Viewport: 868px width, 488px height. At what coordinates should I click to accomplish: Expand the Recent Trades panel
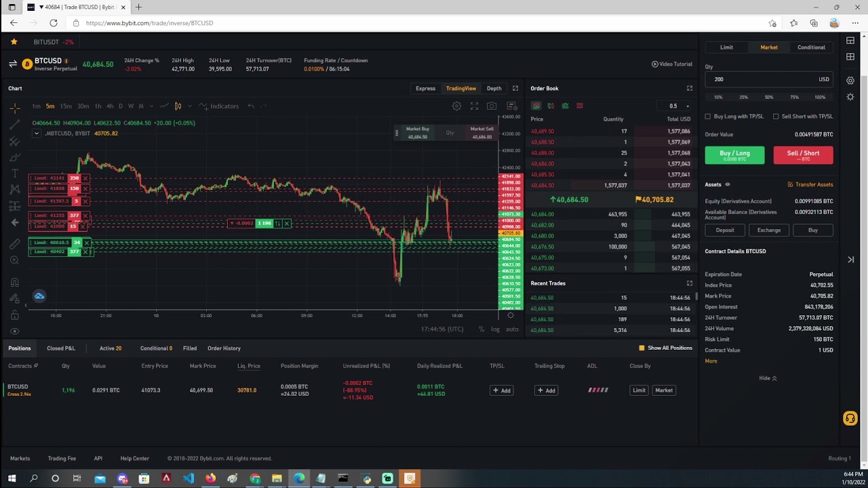point(690,283)
